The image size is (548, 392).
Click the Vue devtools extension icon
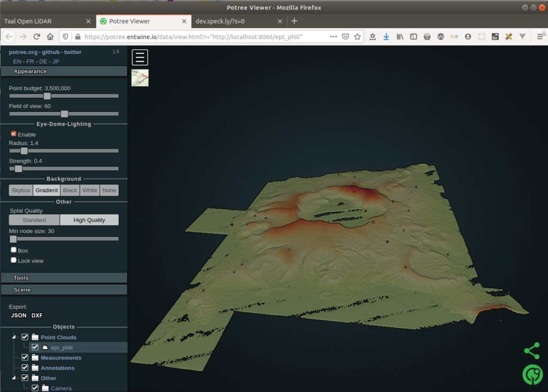coord(522,37)
